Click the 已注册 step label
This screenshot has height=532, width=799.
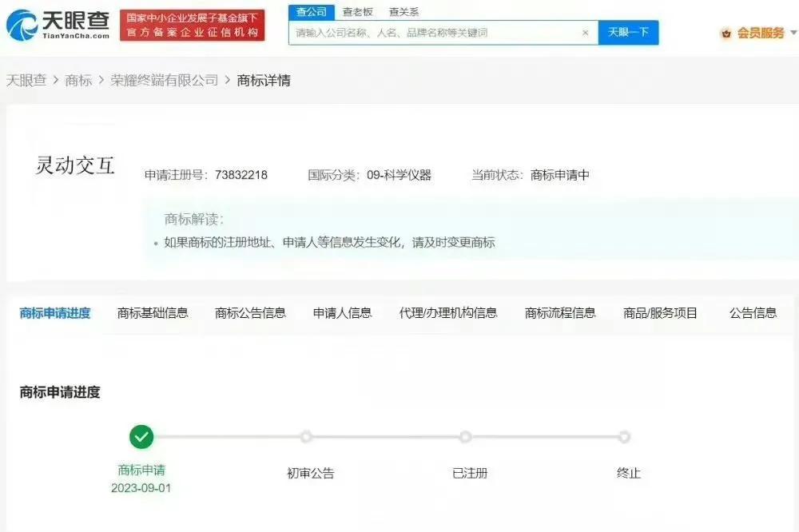point(470,474)
